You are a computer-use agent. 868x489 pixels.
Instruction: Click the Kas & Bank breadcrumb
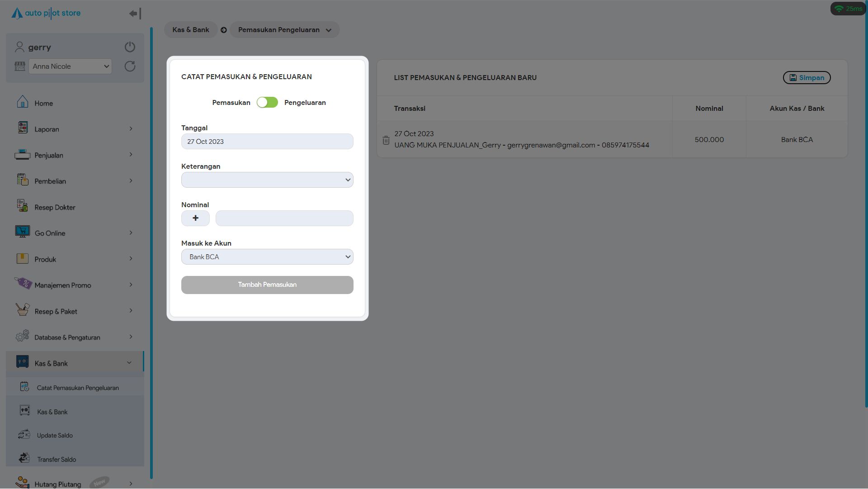(190, 30)
